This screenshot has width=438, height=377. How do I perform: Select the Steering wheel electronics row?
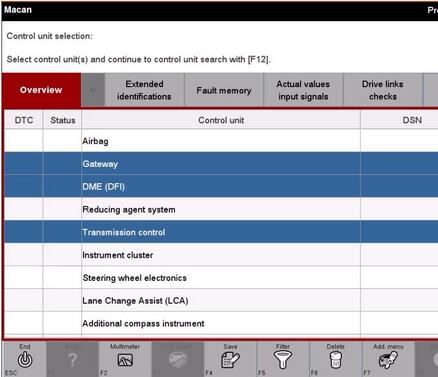221,278
